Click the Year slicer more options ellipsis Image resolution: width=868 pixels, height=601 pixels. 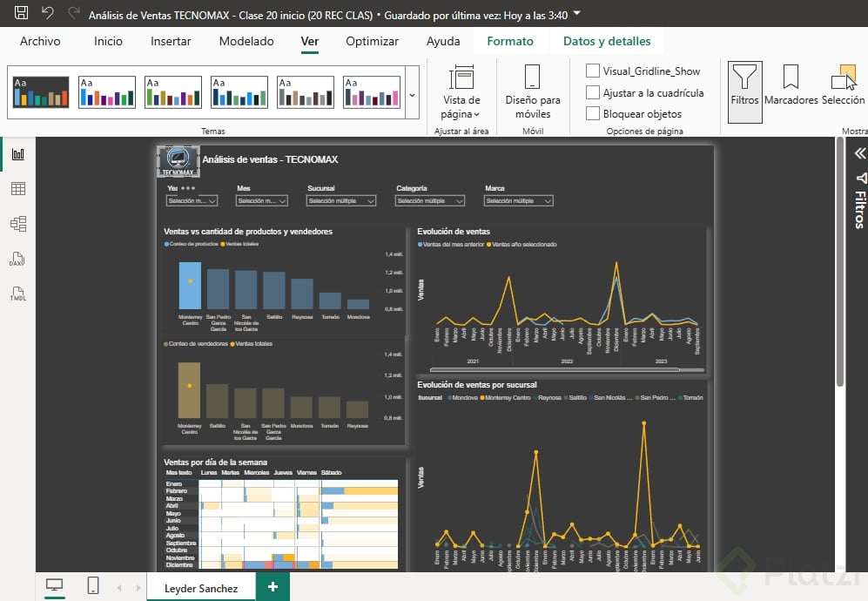pos(188,188)
